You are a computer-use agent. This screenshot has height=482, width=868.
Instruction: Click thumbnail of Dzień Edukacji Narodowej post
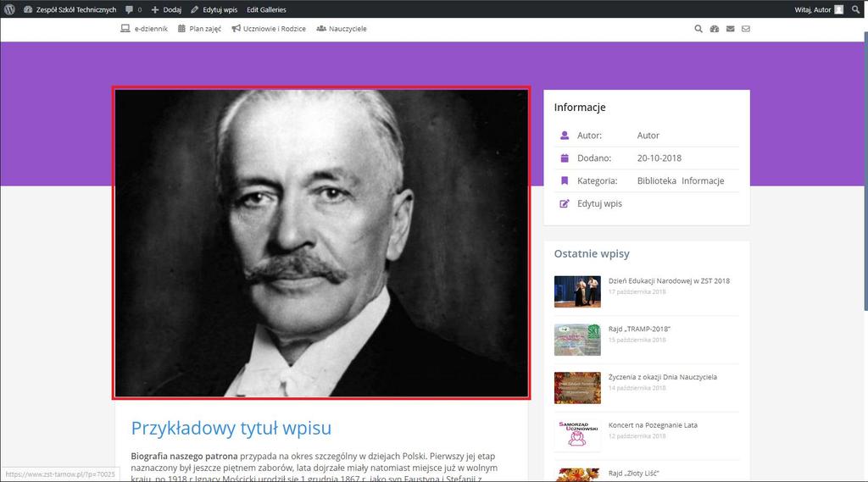click(x=576, y=291)
